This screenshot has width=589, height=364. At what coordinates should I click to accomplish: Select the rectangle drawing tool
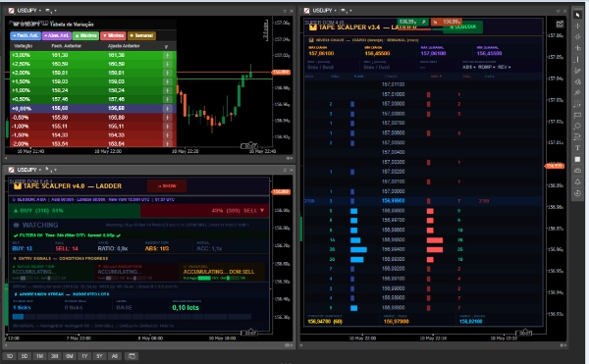coord(577,115)
